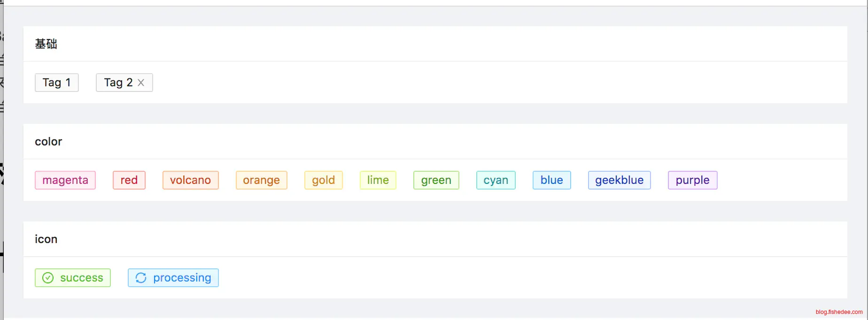Select the red color tag
868x320 pixels.
tap(129, 180)
